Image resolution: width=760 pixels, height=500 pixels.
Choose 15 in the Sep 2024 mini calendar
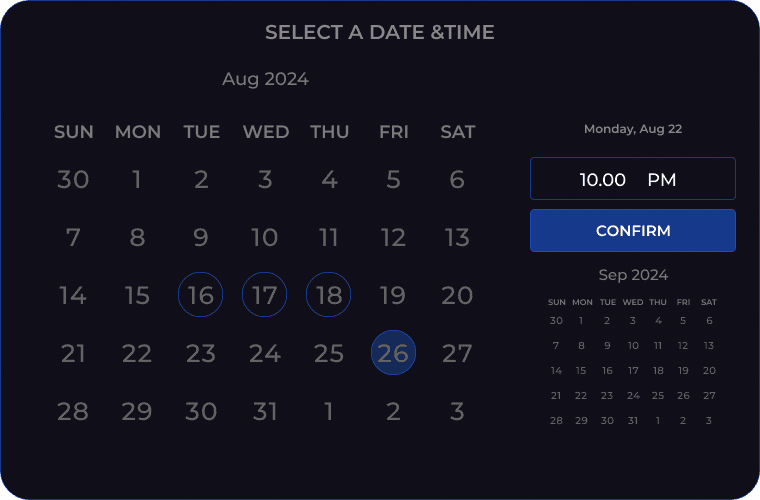point(581,371)
